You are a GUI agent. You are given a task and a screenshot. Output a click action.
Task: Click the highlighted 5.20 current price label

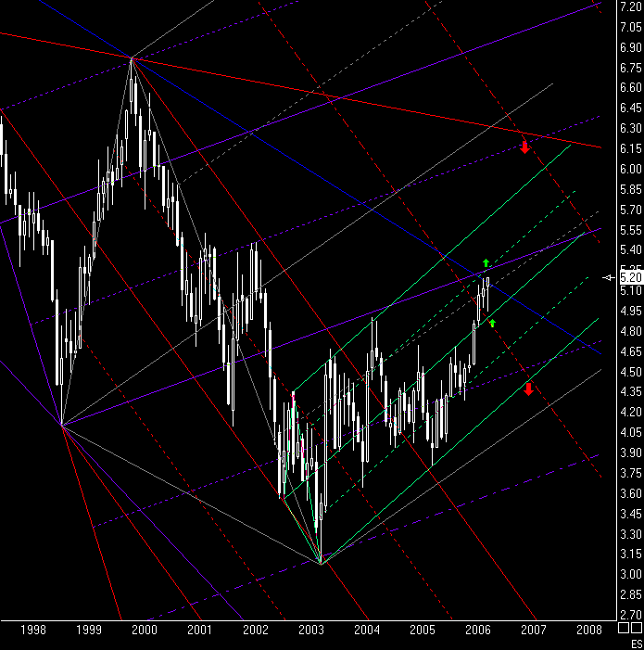point(631,277)
